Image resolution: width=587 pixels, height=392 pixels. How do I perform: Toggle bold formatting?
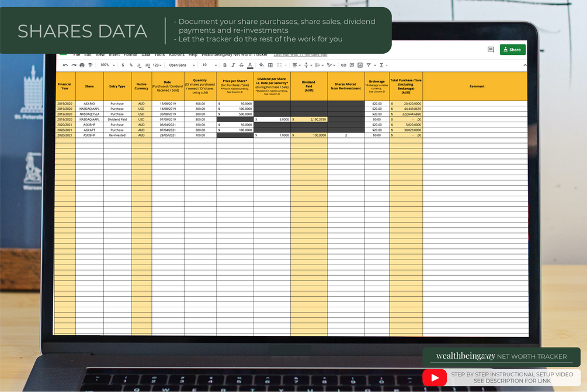(225, 65)
